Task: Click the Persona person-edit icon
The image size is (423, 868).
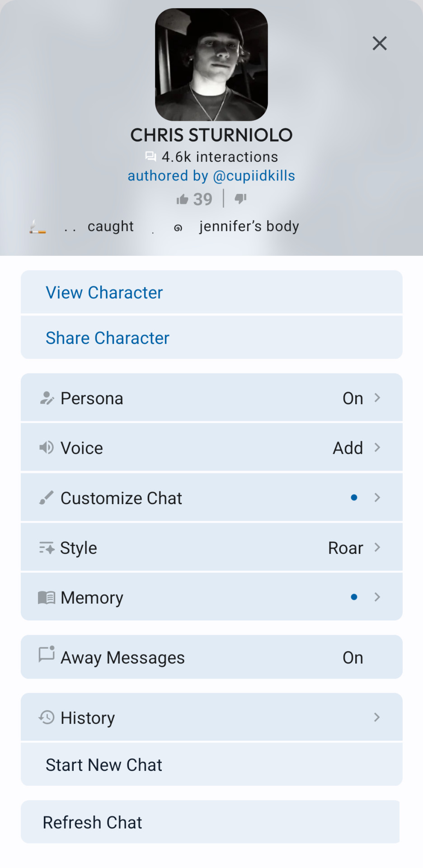Action: [47, 398]
